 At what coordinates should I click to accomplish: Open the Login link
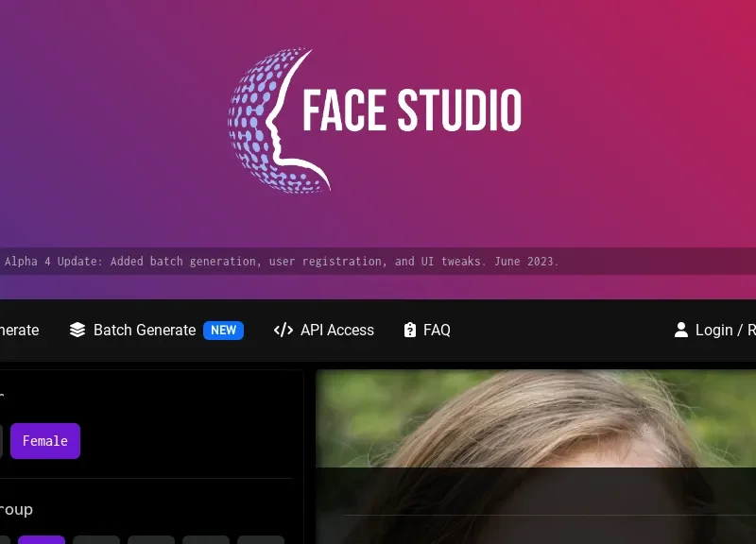point(715,330)
